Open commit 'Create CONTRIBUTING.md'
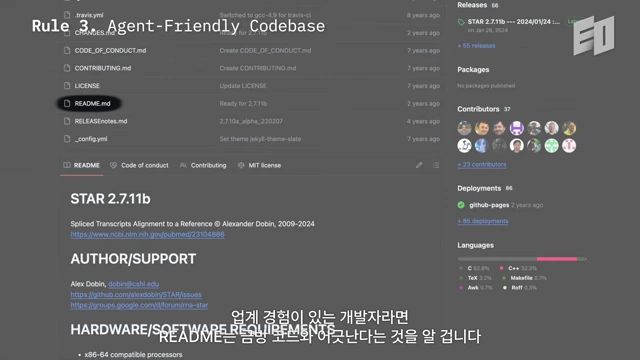The image size is (640, 360). click(258, 68)
